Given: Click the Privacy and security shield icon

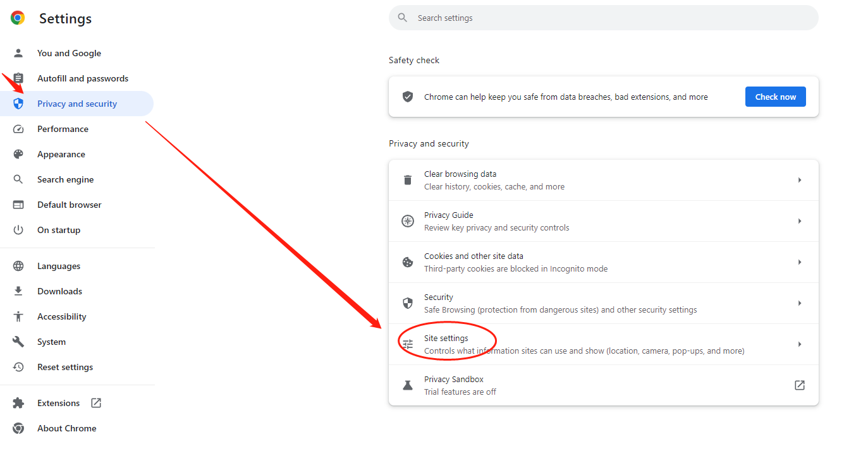Looking at the screenshot, I should tap(18, 104).
